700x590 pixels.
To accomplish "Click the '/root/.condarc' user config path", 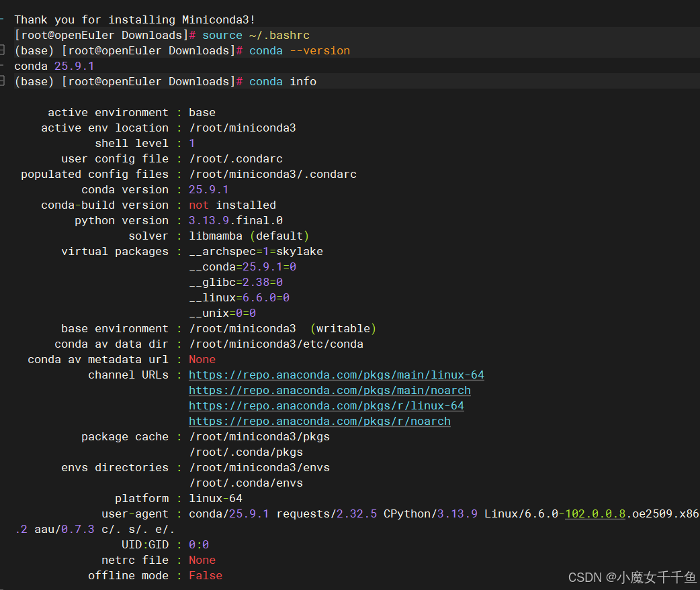I will (236, 159).
